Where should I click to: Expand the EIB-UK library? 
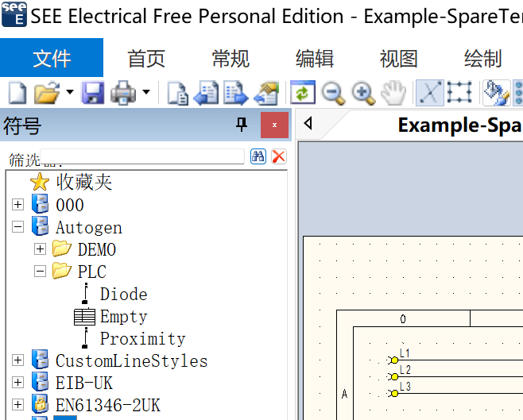[17, 383]
